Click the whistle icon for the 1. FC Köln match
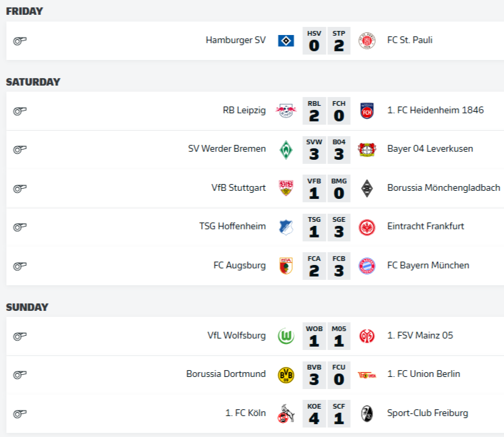Viewport: 504px width, 437px height. pyautogui.click(x=20, y=413)
